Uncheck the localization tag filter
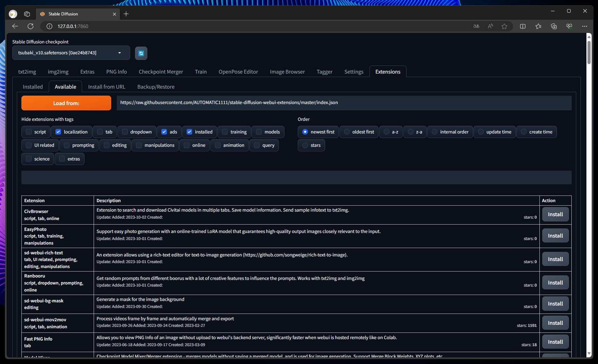 [x=59, y=132]
